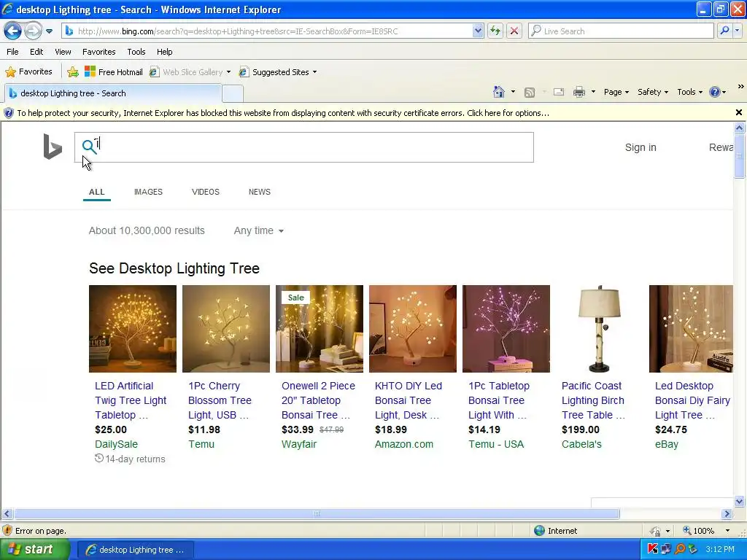Viewport: 747px width, 560px height.
Task: Click the Read Mail icon
Action: (558, 92)
